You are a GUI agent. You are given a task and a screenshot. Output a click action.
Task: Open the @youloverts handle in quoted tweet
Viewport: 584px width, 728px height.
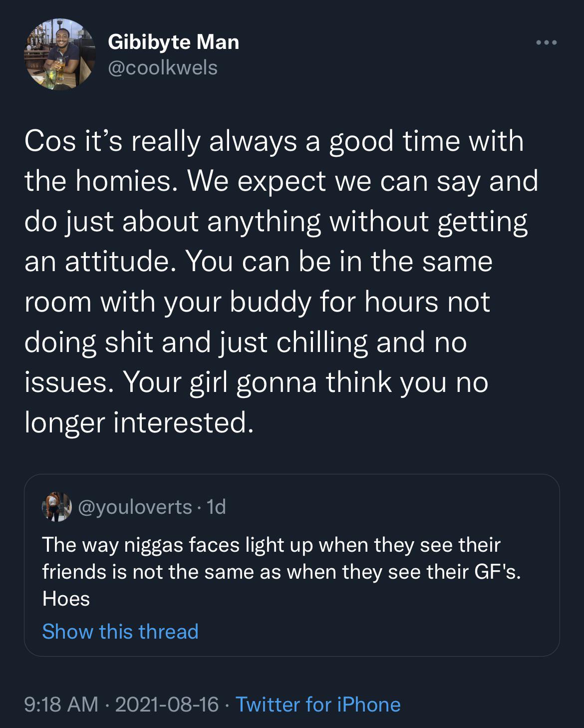click(x=135, y=507)
